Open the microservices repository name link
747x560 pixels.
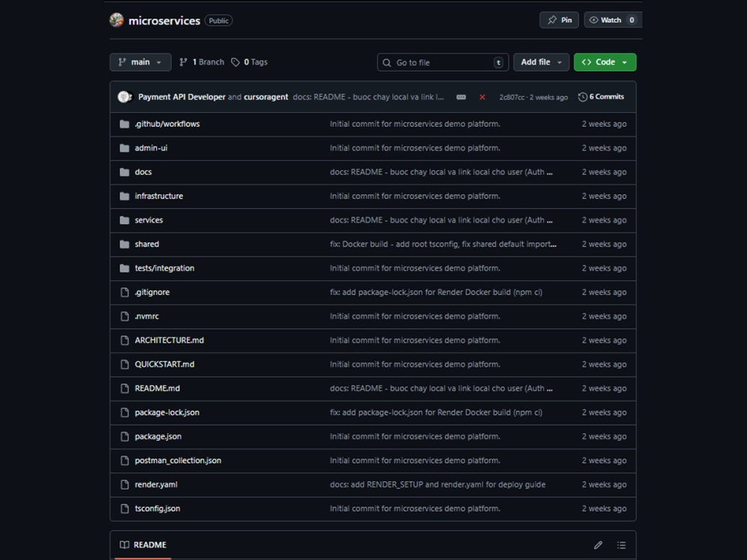pyautogui.click(x=164, y=20)
